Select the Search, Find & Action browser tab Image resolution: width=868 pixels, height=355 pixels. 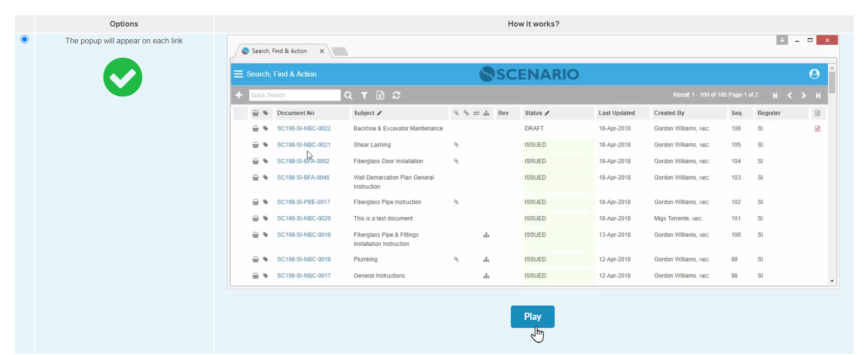(x=280, y=51)
